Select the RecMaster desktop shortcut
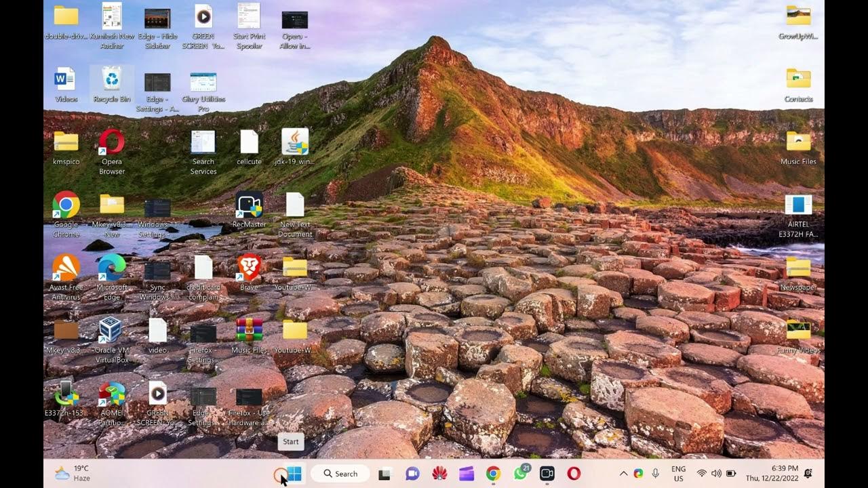 tap(249, 209)
